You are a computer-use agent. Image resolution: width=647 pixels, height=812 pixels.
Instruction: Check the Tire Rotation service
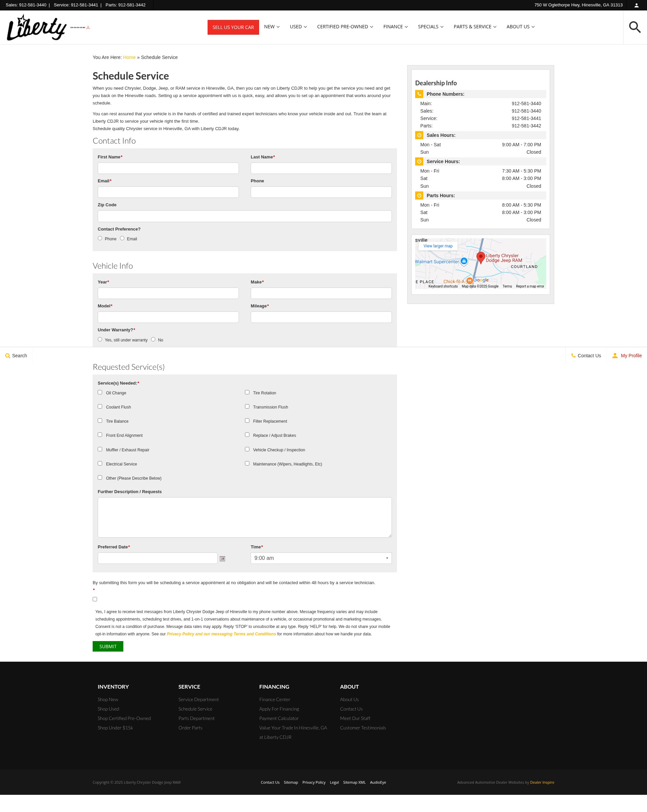pos(247,392)
